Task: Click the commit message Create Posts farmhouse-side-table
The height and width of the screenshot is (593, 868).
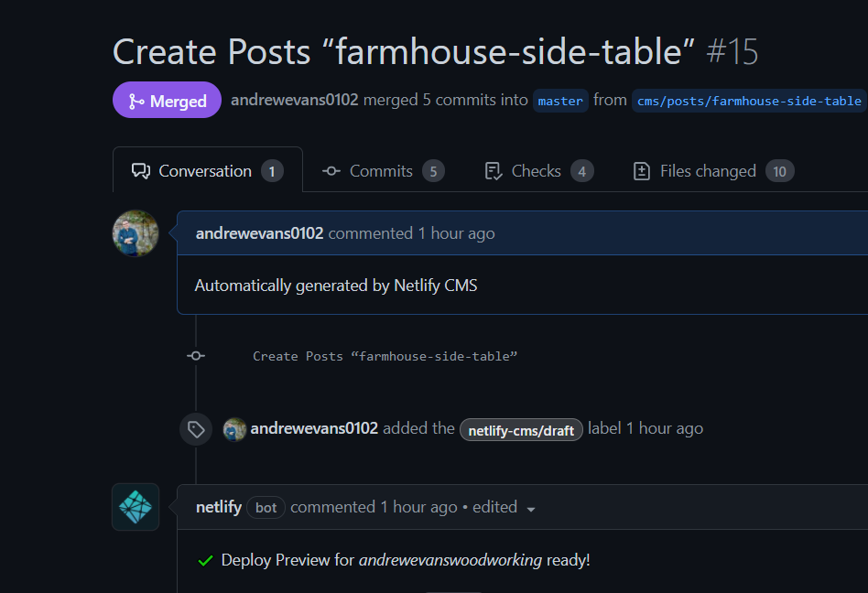Action: (x=385, y=356)
